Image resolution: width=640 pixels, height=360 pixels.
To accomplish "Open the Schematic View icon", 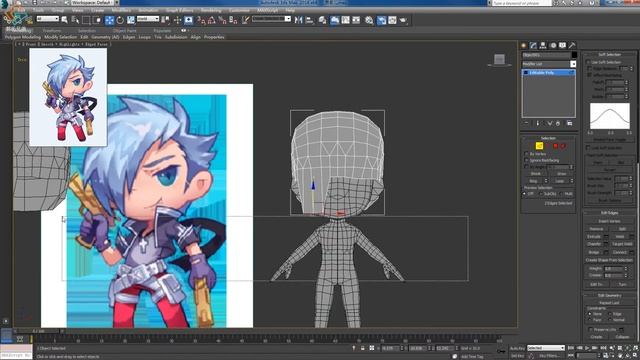I will (356, 20).
